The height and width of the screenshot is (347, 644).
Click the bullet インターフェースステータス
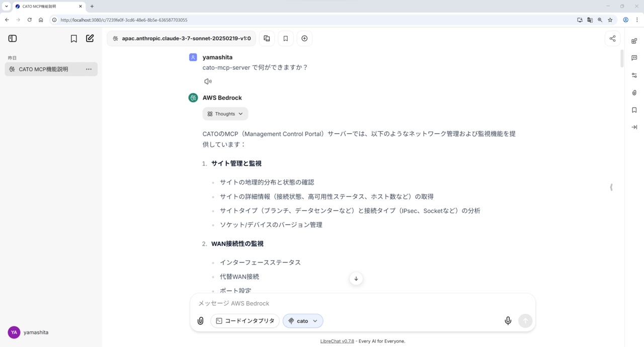coord(261,263)
